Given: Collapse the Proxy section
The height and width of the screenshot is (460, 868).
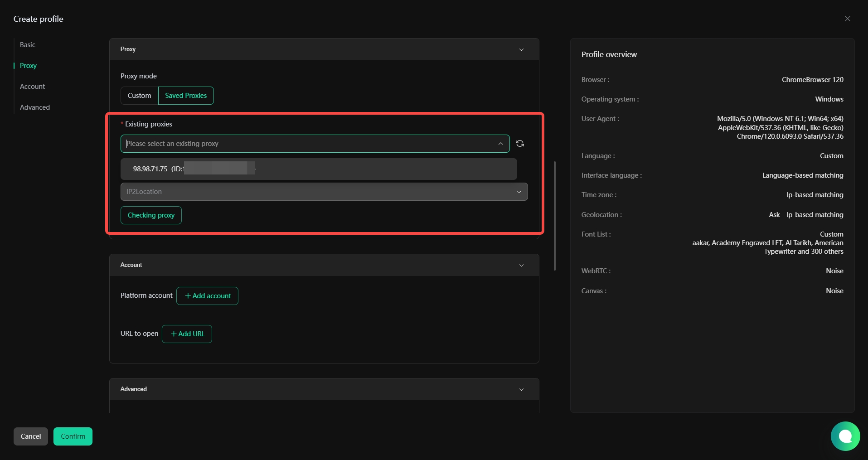Looking at the screenshot, I should [x=521, y=49].
